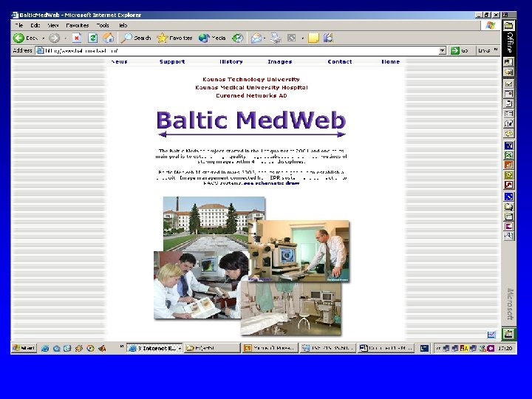Switch to the folder window in taskbar
Viewport: 532px width, 399px height.
[x=212, y=348]
